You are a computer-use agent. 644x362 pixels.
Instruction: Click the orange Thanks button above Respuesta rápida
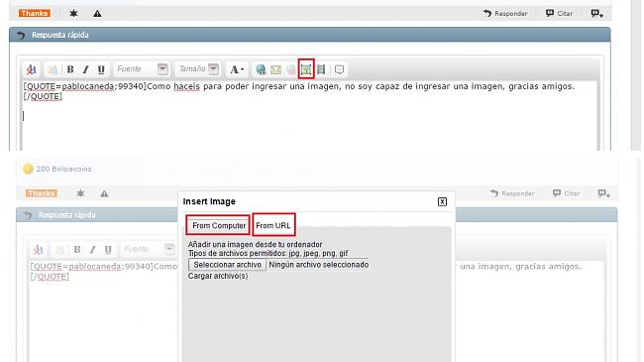[35, 13]
